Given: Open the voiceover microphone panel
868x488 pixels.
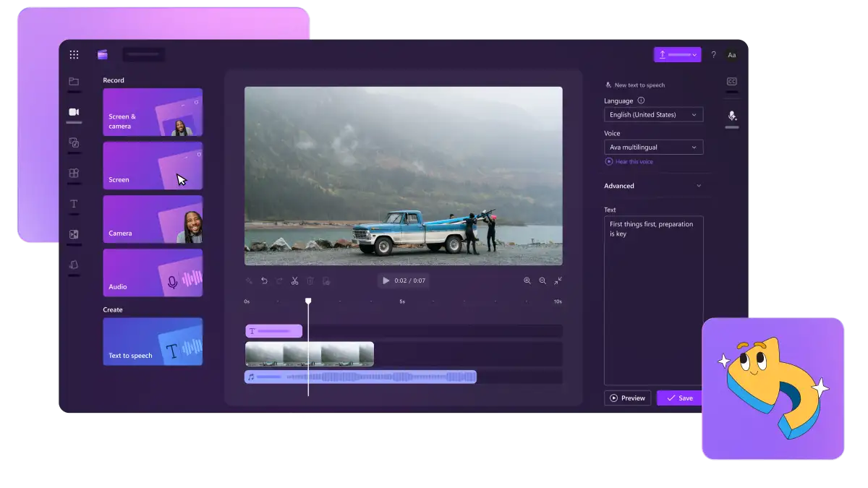Looking at the screenshot, I should coord(731,116).
